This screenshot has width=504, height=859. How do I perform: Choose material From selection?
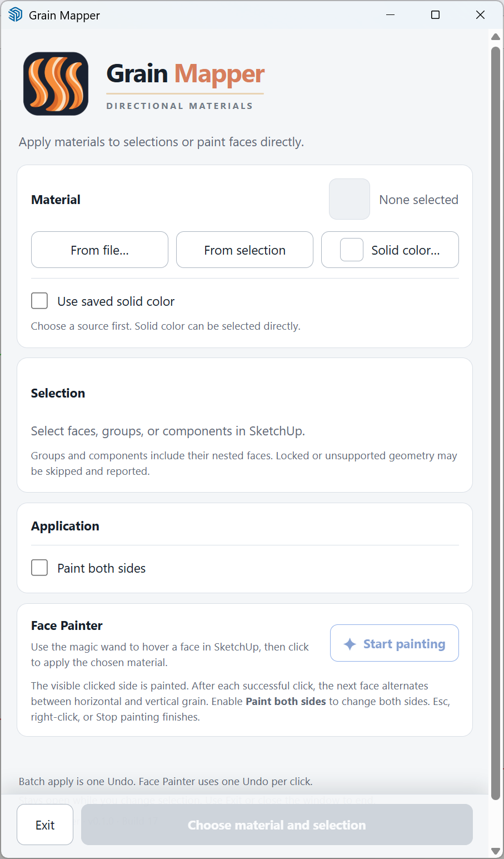coord(244,250)
